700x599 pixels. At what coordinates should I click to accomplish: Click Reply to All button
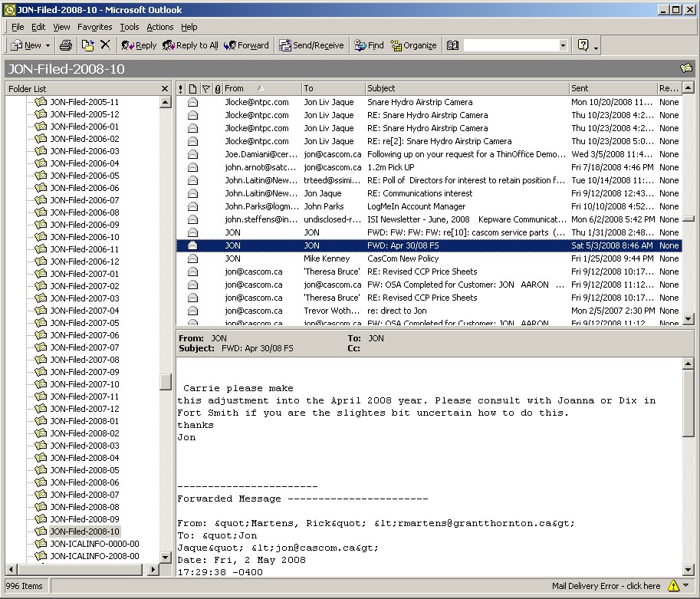point(190,45)
